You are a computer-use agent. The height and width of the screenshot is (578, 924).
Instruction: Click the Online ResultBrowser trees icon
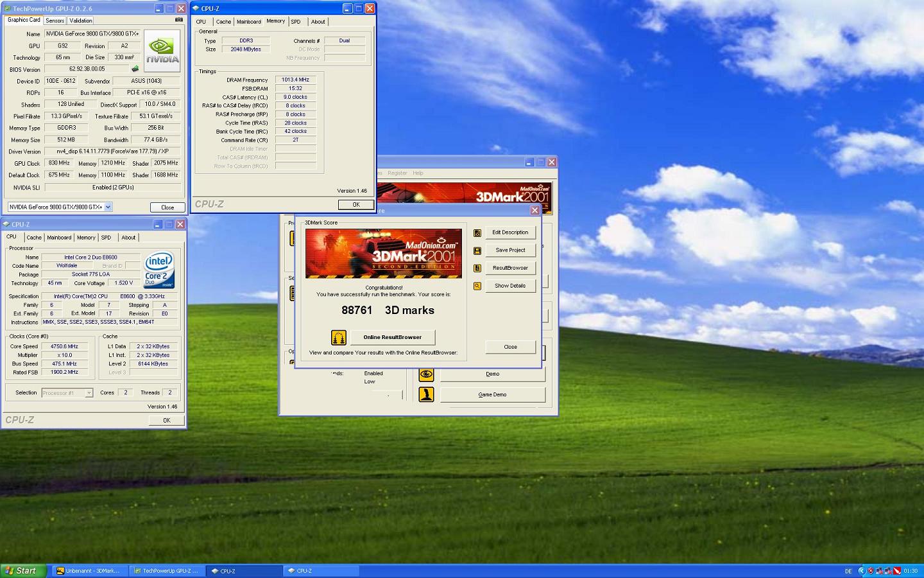(x=339, y=337)
